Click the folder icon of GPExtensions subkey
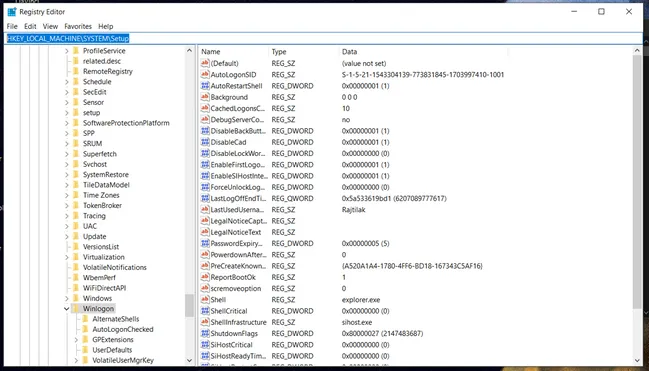The width and height of the screenshot is (649, 371). point(85,340)
